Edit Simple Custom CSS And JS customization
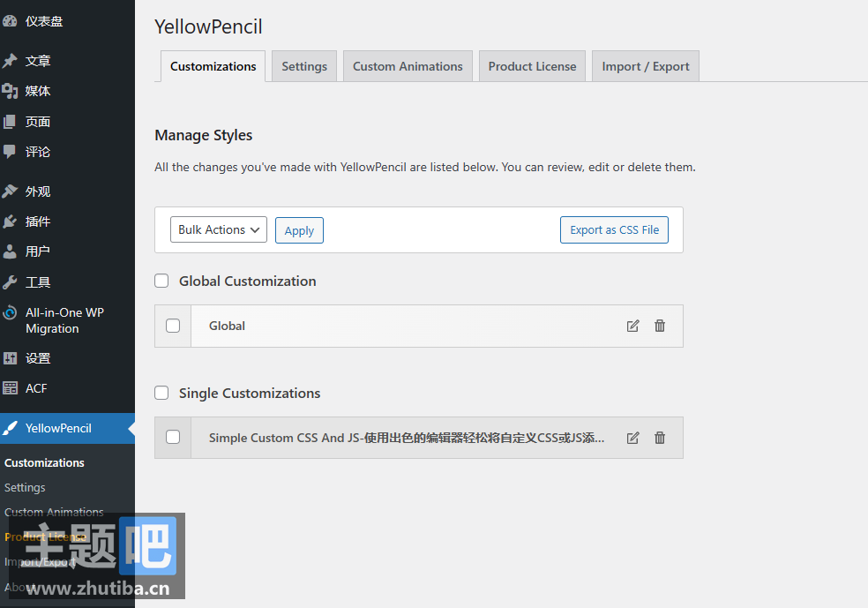This screenshot has width=868, height=608. coord(632,438)
